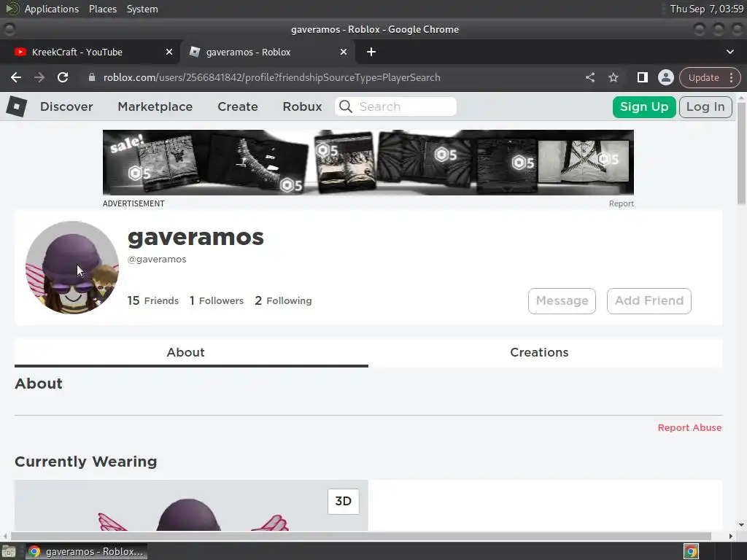The height and width of the screenshot is (560, 747).
Task: Click the search magnifier icon
Action: [x=346, y=106]
